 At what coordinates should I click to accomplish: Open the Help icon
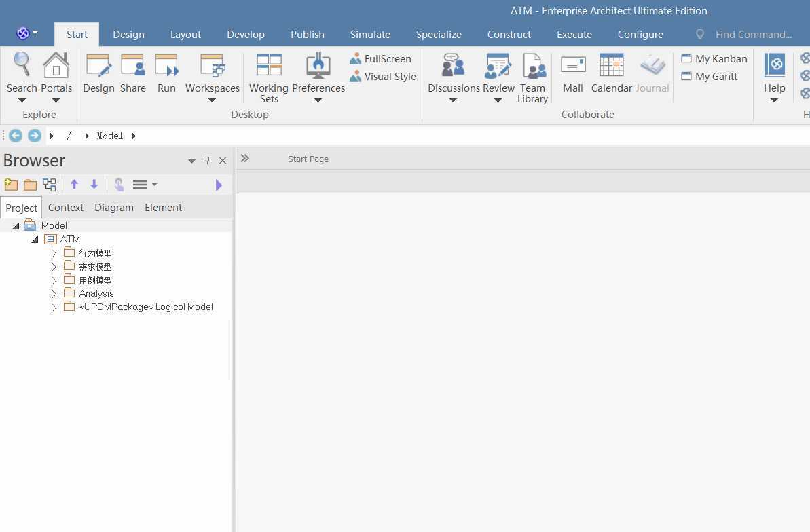pos(775,66)
